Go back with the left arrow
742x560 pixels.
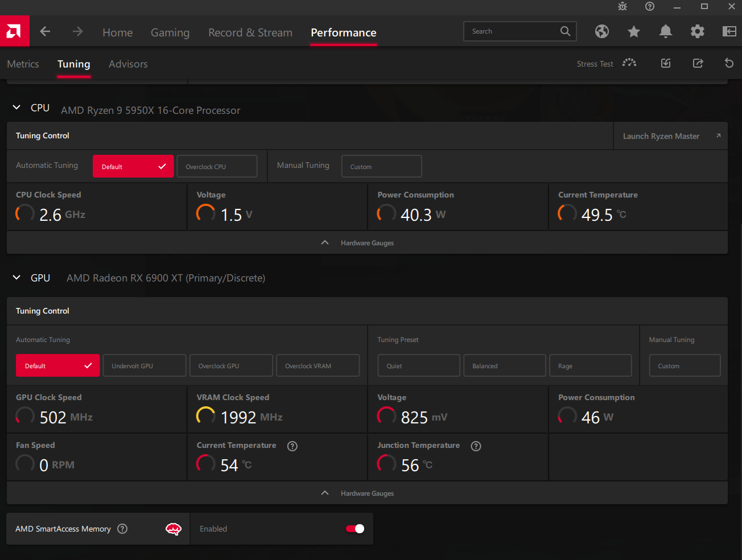[x=46, y=32]
